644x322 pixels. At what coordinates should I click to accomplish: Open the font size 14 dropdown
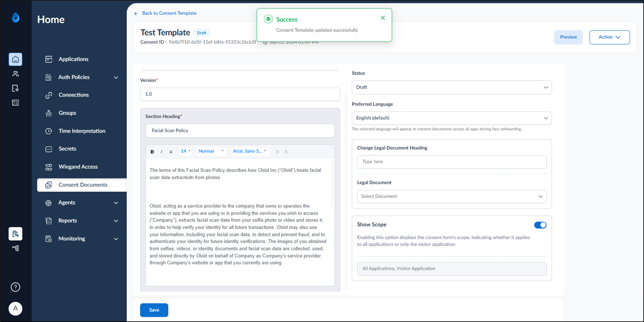coord(186,151)
